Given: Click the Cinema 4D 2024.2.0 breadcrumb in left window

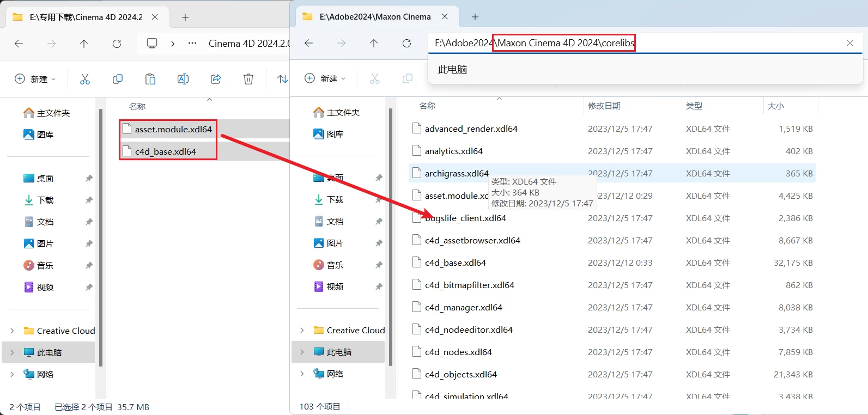Looking at the screenshot, I should point(249,44).
